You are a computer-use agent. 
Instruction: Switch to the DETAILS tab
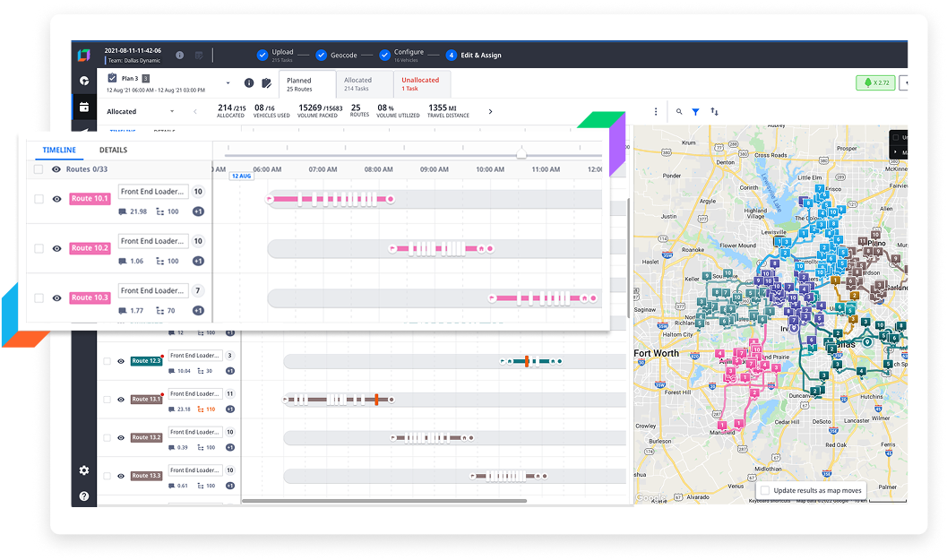pos(113,150)
